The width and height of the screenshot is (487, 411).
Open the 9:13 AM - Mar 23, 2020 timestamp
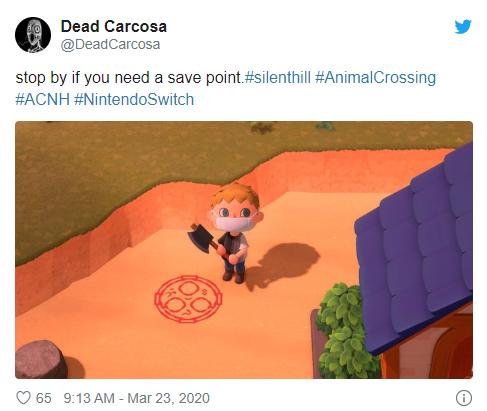tap(136, 398)
